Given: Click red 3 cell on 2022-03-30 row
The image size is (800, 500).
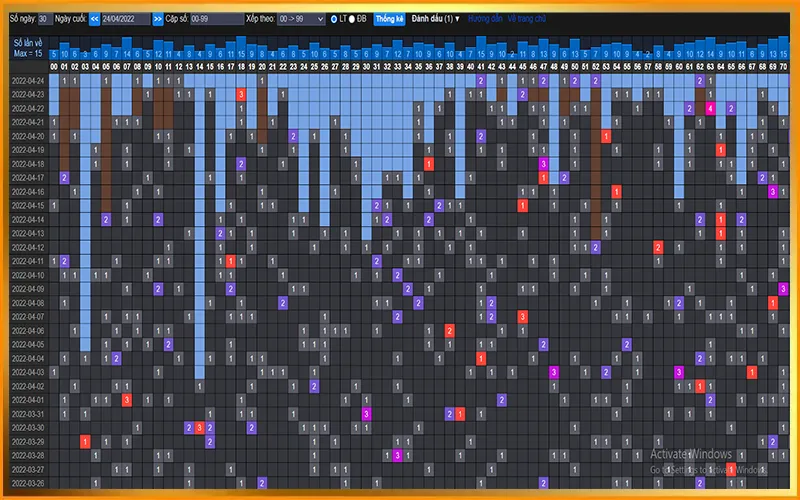Looking at the screenshot, I should (x=199, y=428).
